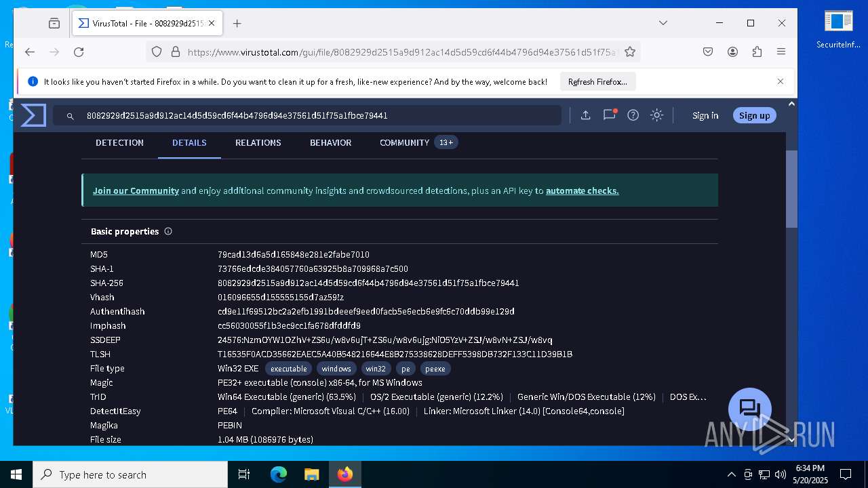
Task: Click the File size value 1.04 MB
Action: (265, 440)
